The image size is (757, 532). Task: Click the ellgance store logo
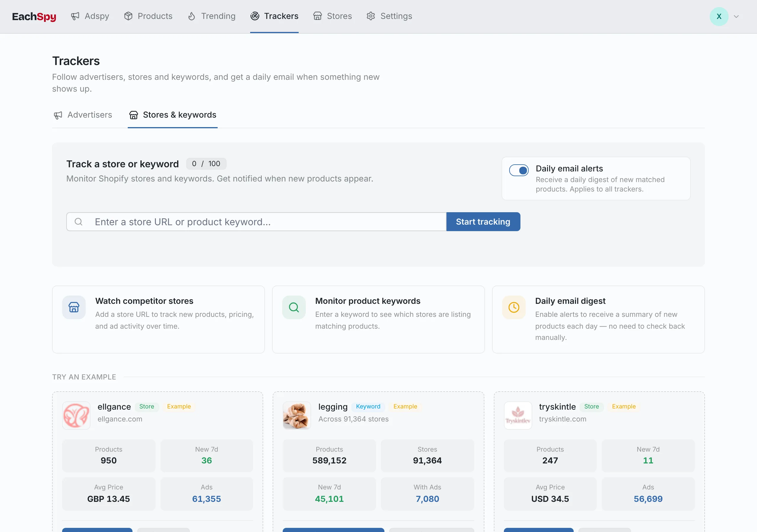[76, 415]
